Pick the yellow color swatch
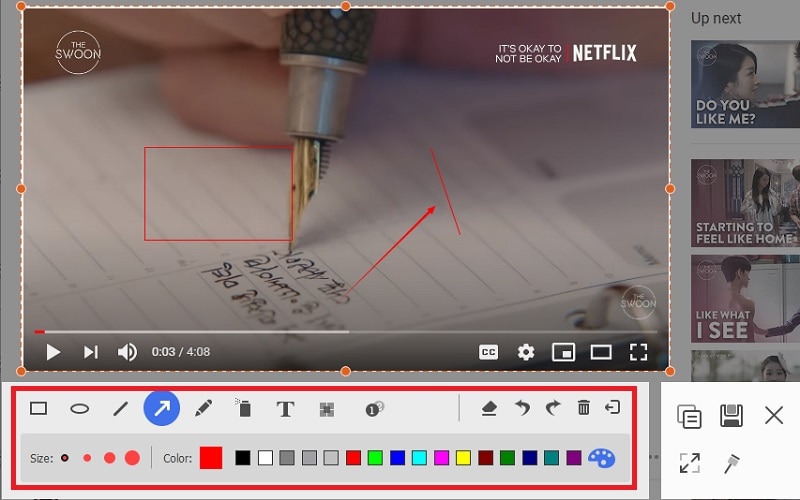 click(463, 458)
